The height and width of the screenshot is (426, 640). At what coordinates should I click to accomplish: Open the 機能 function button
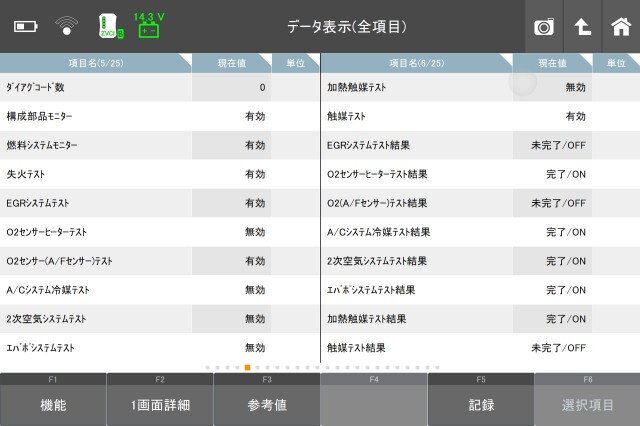[53, 400]
